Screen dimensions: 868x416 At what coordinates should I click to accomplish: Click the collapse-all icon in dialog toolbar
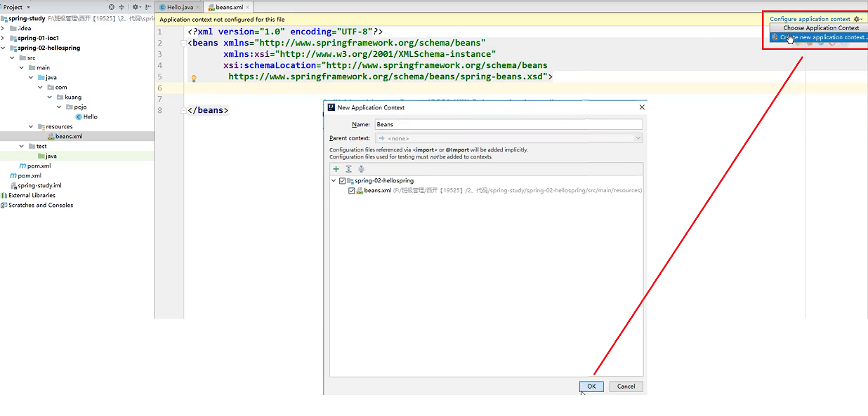point(361,169)
